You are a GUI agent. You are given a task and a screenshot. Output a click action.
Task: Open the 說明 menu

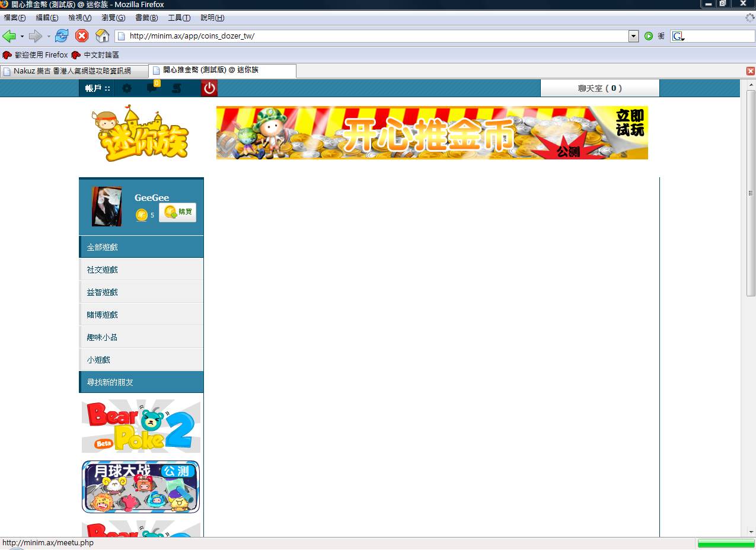coord(212,18)
